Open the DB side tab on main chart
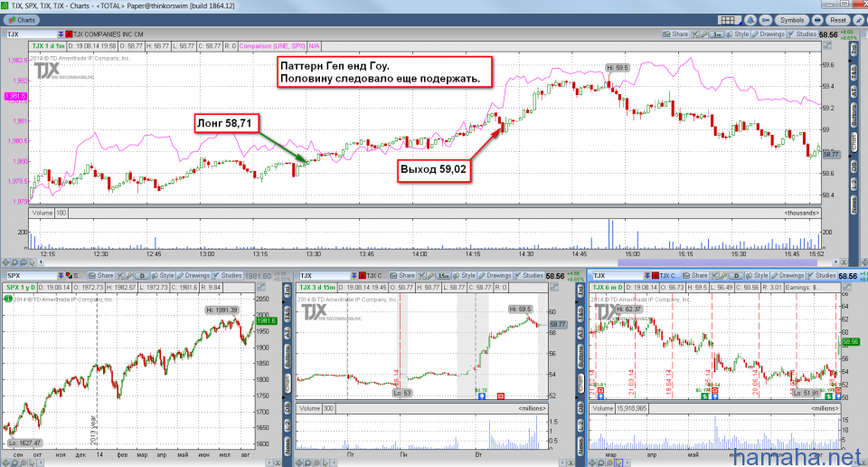Screen dimensions: 868x467 point(854,167)
